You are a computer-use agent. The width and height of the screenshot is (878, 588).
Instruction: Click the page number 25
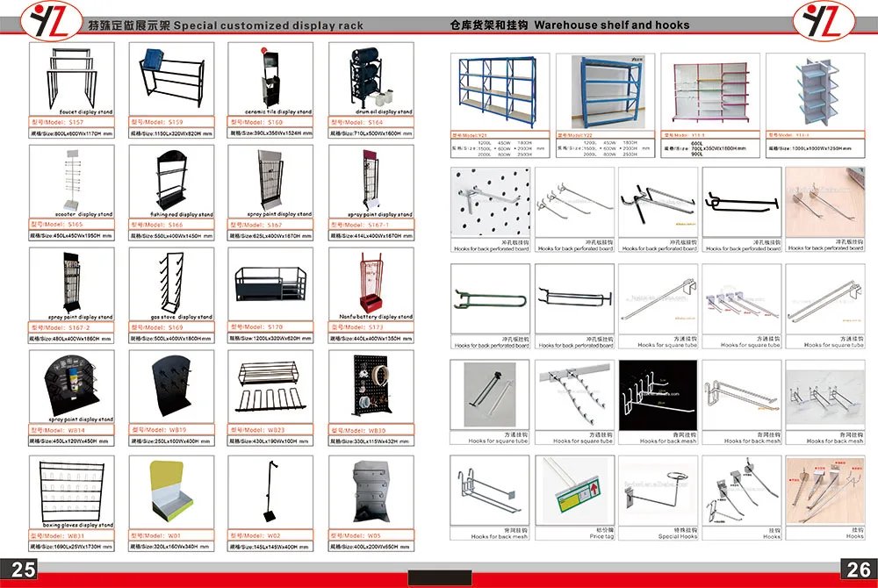click(x=23, y=570)
